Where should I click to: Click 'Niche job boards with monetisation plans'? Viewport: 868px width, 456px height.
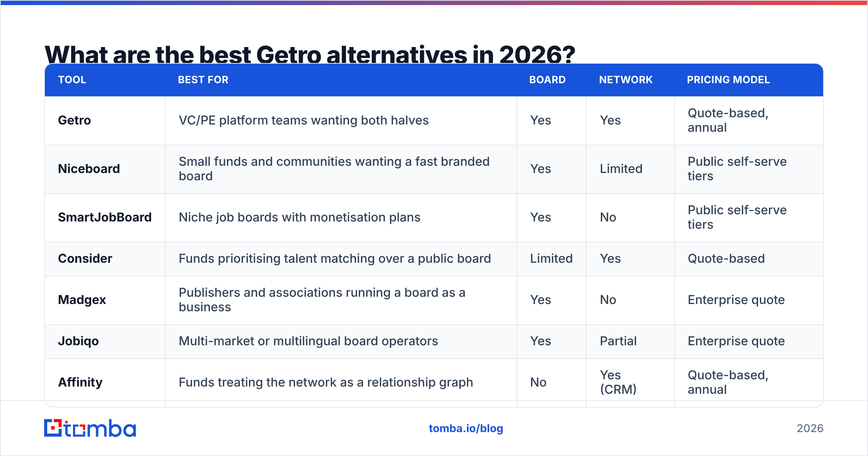click(x=299, y=217)
